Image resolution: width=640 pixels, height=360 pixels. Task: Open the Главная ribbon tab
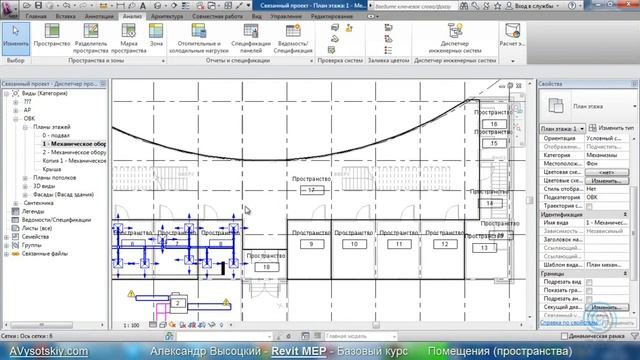(x=36, y=16)
